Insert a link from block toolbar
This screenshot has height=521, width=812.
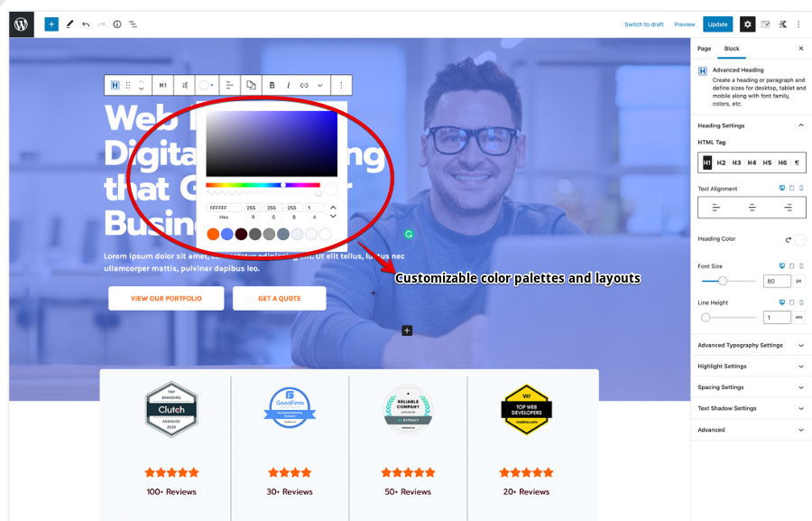[x=304, y=85]
